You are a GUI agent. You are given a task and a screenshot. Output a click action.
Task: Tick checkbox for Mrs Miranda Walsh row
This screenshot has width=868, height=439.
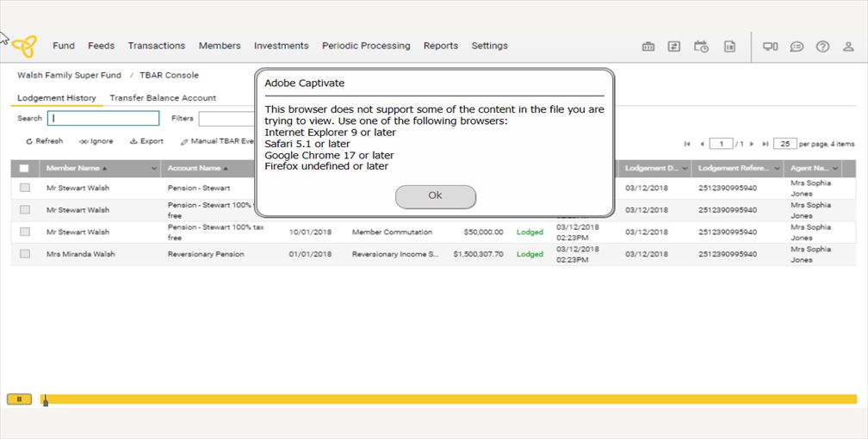[24, 254]
